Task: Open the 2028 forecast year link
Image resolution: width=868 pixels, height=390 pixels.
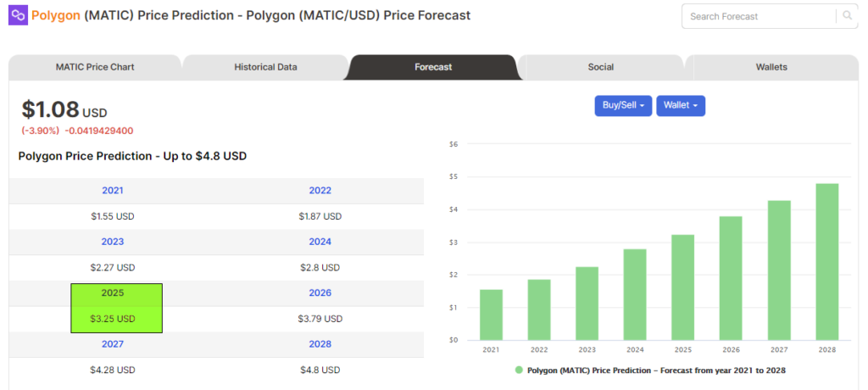Action: pyautogui.click(x=320, y=344)
